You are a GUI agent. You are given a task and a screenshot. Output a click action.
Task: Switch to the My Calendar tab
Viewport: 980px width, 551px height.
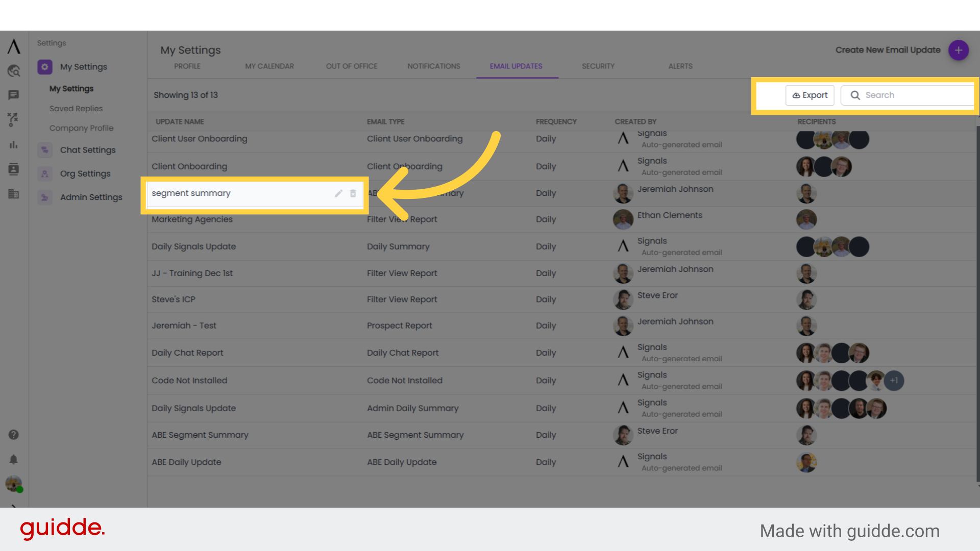point(269,66)
